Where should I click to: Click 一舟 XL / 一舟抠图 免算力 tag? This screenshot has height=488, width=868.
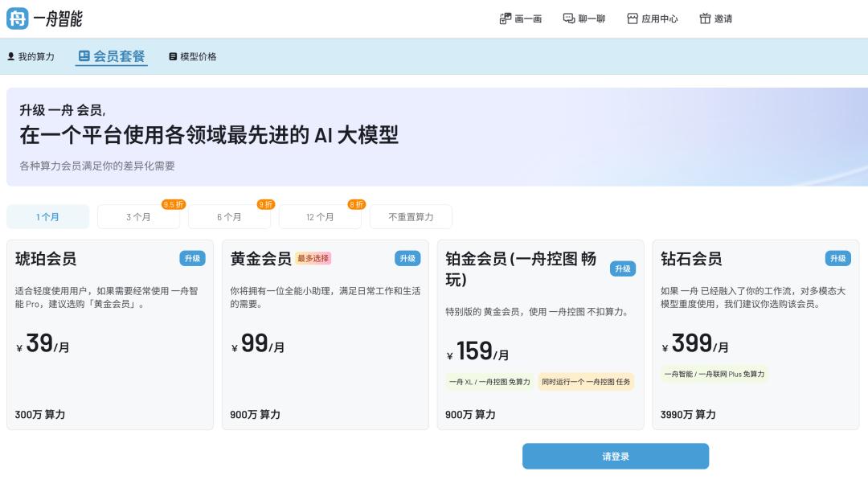coord(489,382)
